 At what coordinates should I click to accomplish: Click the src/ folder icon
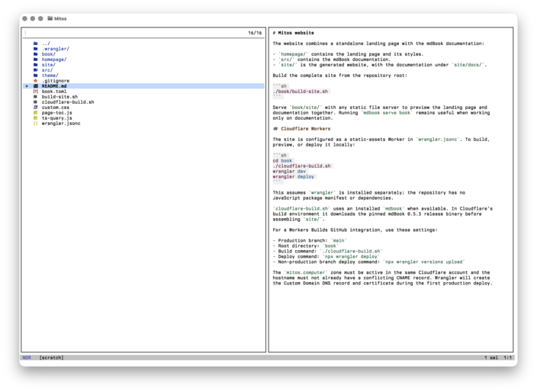[36, 70]
